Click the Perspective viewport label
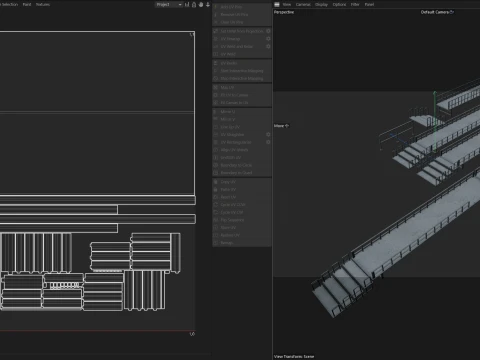The height and width of the screenshot is (360, 480). point(284,12)
